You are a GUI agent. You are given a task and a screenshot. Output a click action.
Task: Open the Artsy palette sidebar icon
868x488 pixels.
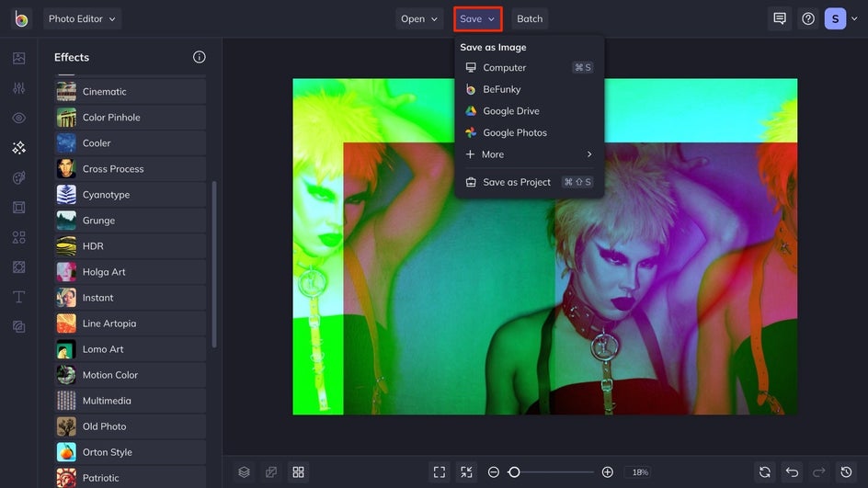18,177
